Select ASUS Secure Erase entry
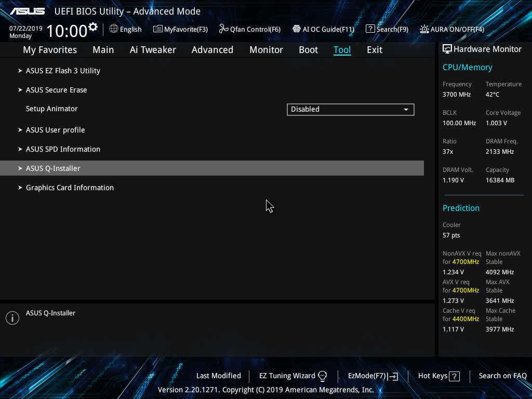Viewport: 532px width, 399px height. [x=56, y=90]
